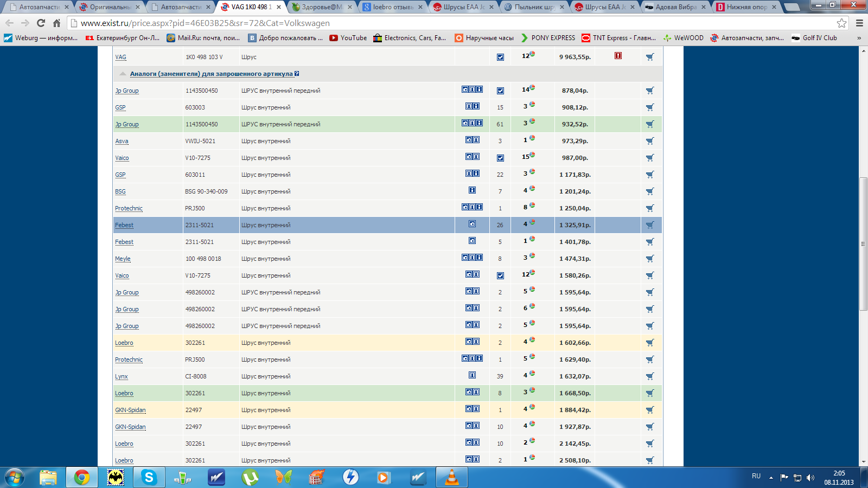This screenshot has width=868, height=488.
Task: Open the PONY EXPRESS bookmark
Action: pos(548,38)
